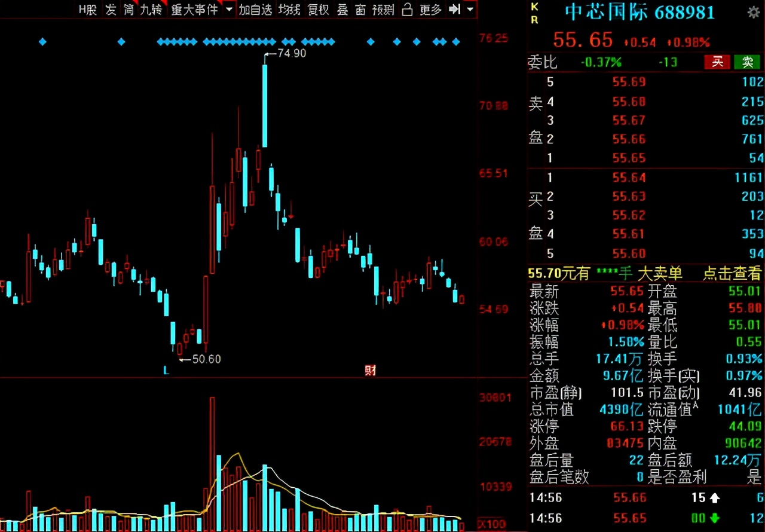Screen dimensions: 765x532
Task: Click the 涨停 value 66.13
Action: pyautogui.click(x=628, y=426)
